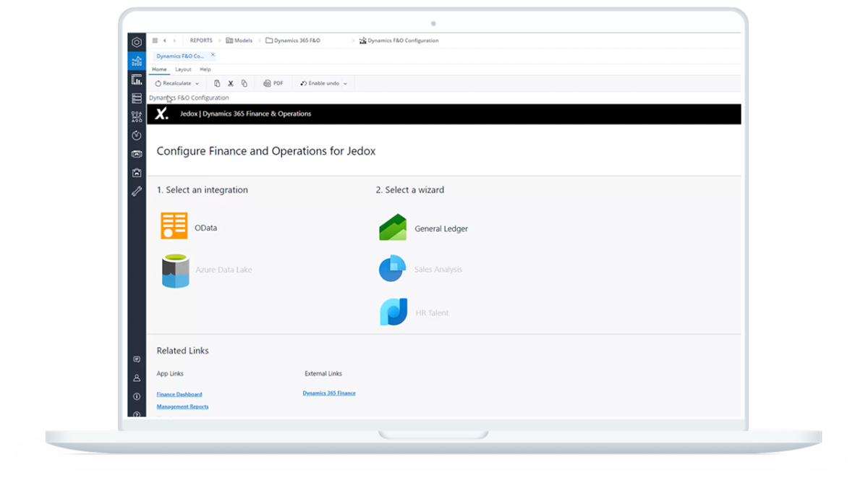The width and height of the screenshot is (868, 488).
Task: Click the HR Talent wizard icon
Action: click(x=393, y=312)
